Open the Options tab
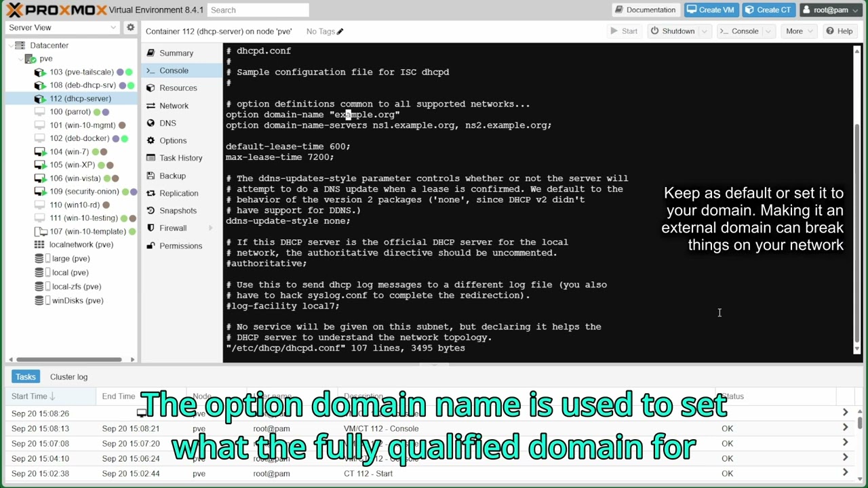Viewport: 868px width, 488px height. click(x=173, y=140)
